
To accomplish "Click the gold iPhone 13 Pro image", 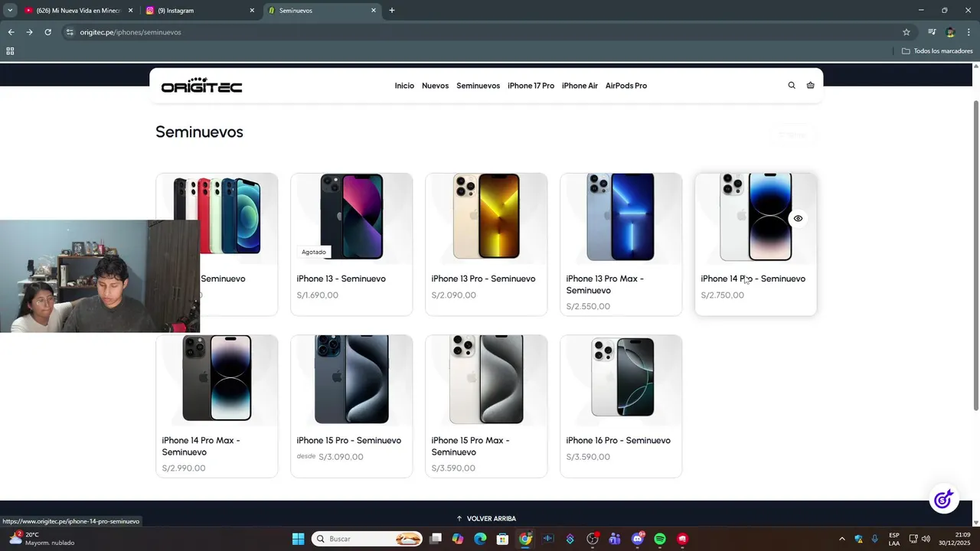I will coord(486,217).
